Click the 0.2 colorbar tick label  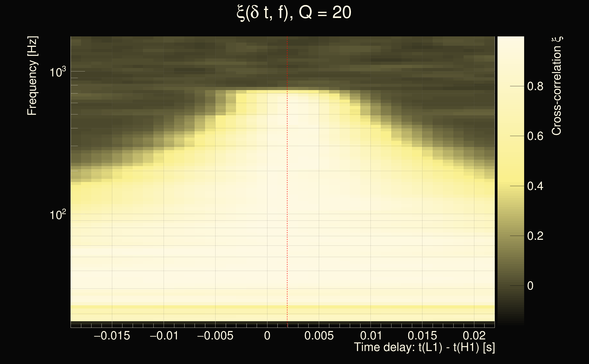(x=535, y=236)
